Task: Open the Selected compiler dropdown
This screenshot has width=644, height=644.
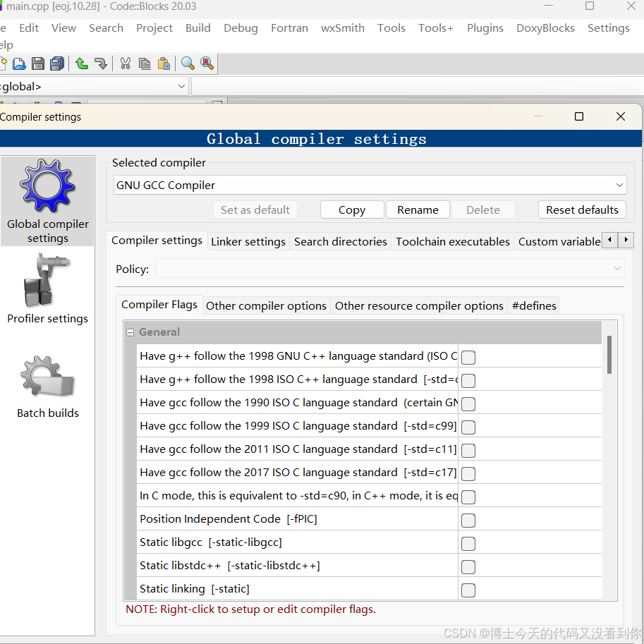Action: pyautogui.click(x=370, y=186)
